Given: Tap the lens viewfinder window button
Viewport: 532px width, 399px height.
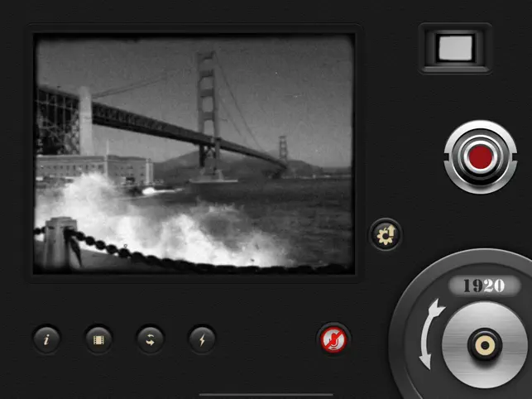Looking at the screenshot, I should point(455,48).
